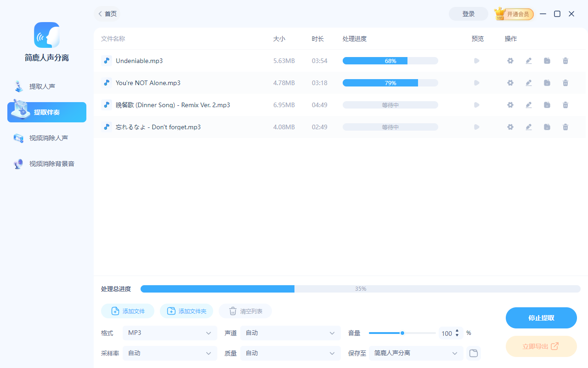Open output folder for Undeniable.mp3
The image size is (588, 368).
pos(547,61)
